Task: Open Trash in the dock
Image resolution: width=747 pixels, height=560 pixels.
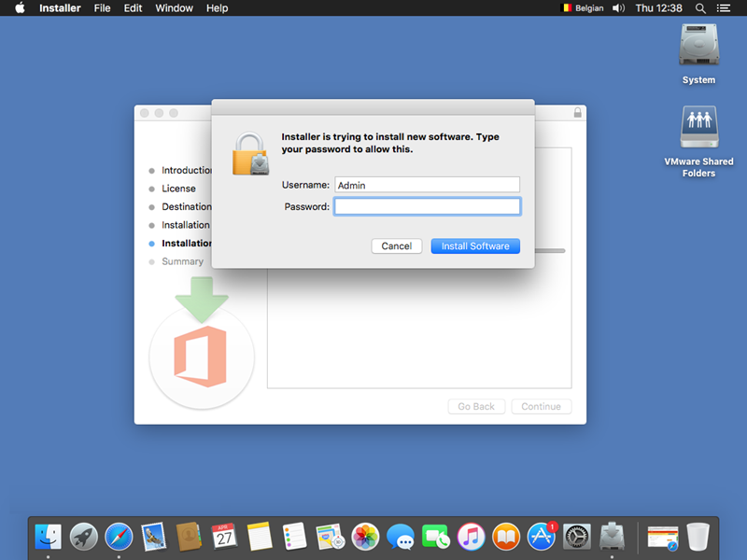Action: [698, 537]
